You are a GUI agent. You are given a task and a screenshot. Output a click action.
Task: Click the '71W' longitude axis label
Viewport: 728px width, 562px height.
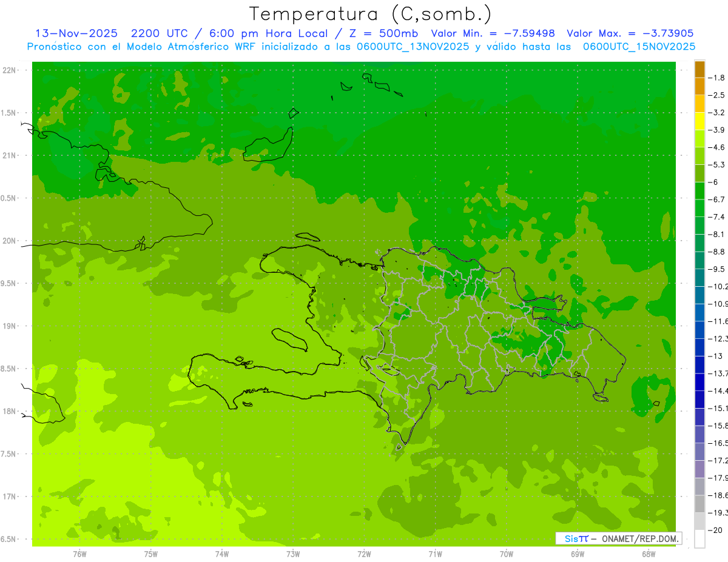(x=435, y=554)
